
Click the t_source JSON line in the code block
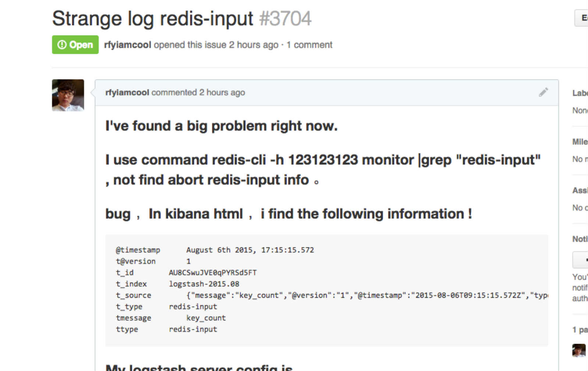click(x=367, y=295)
